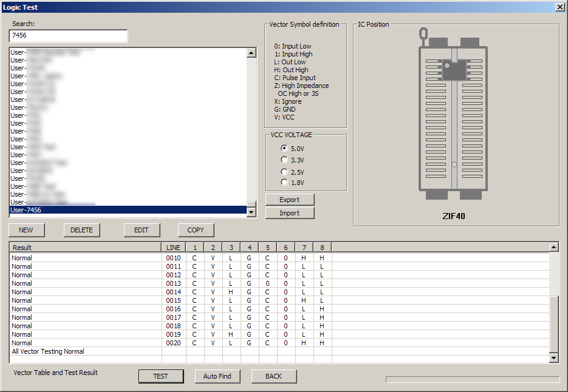
Task: Click the Auto Find button
Action: pos(217,376)
